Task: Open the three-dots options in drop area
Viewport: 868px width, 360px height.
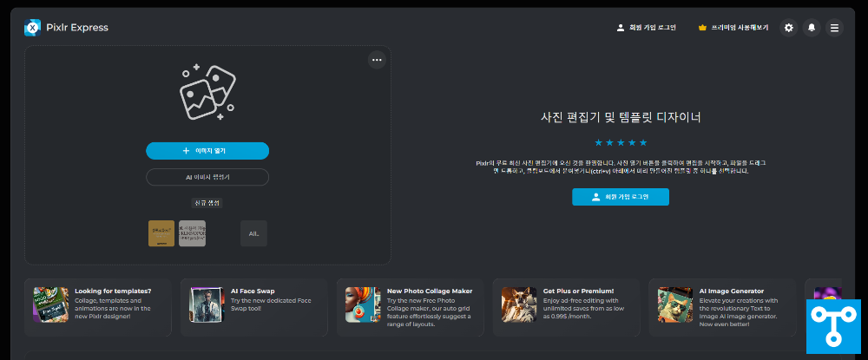Action: click(377, 60)
